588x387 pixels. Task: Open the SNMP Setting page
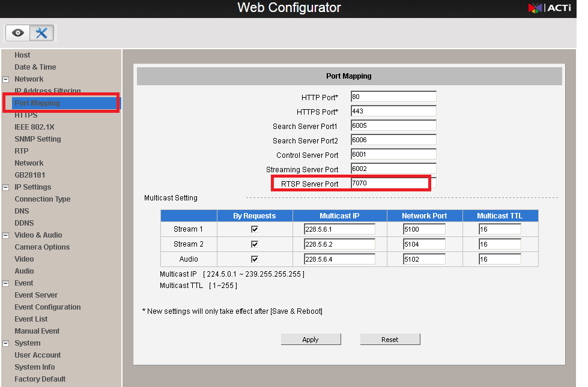coord(38,139)
